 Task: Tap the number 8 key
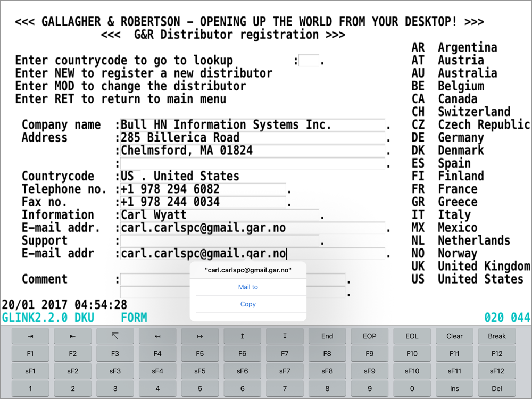tap(327, 389)
